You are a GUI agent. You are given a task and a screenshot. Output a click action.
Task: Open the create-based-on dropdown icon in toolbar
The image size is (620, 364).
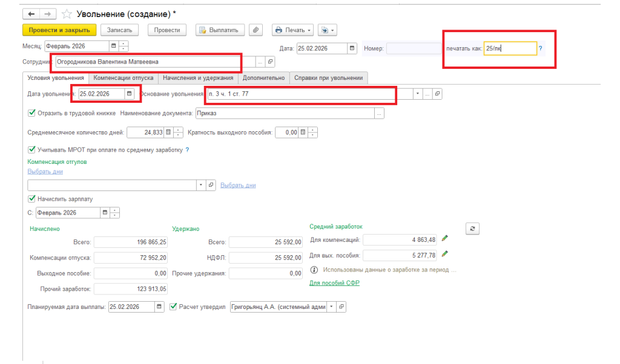pyautogui.click(x=328, y=30)
